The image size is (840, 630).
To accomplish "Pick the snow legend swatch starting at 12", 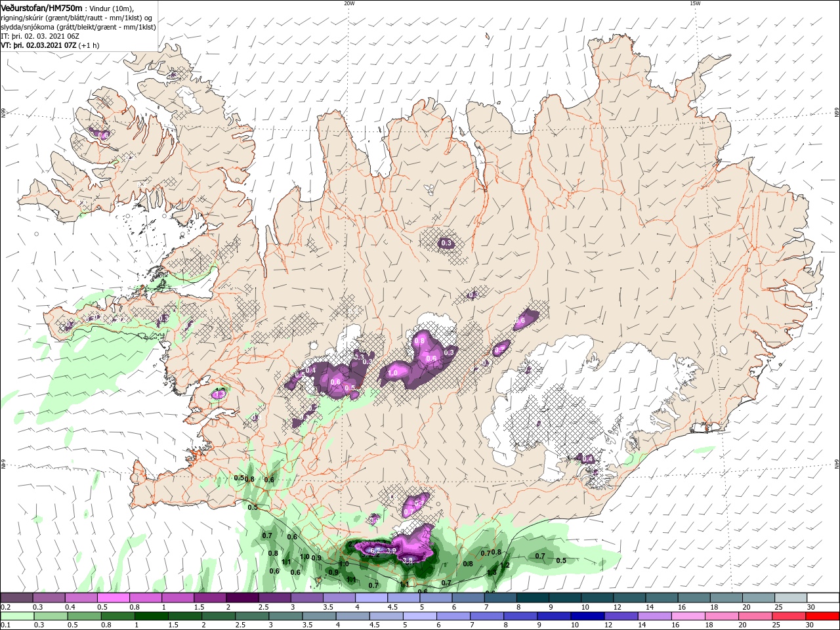I will tap(628, 598).
